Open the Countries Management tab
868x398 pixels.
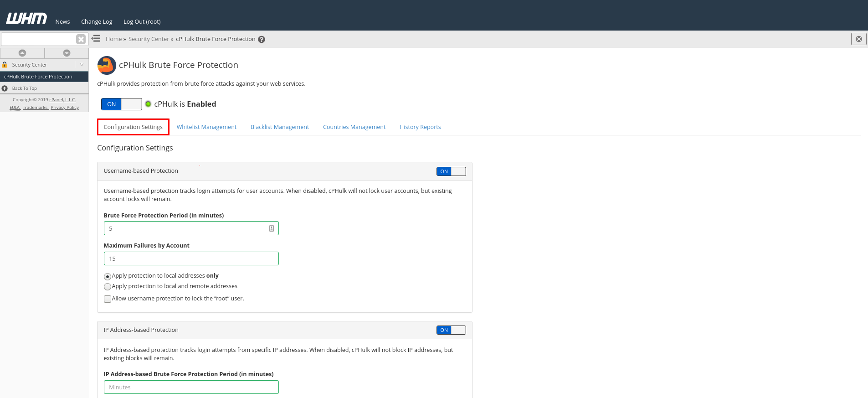[x=354, y=127]
